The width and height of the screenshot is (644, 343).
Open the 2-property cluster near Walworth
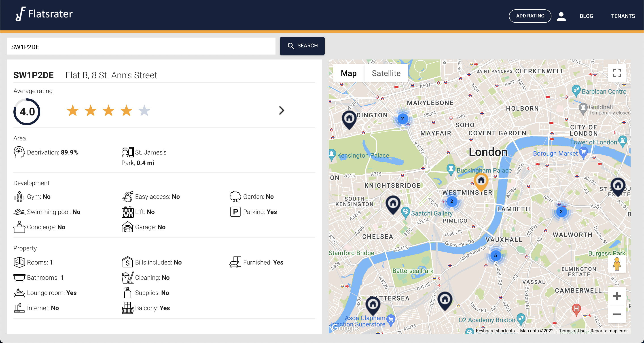pyautogui.click(x=561, y=212)
